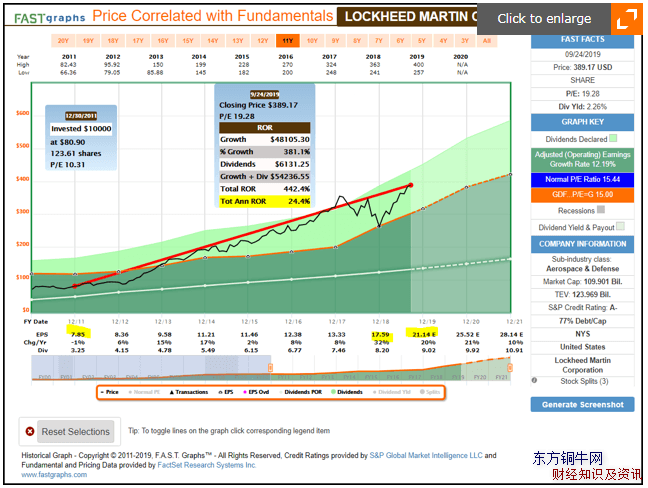648x488 pixels.
Task: Click 'Price: 389.17 USD' fact
Action: (582, 67)
